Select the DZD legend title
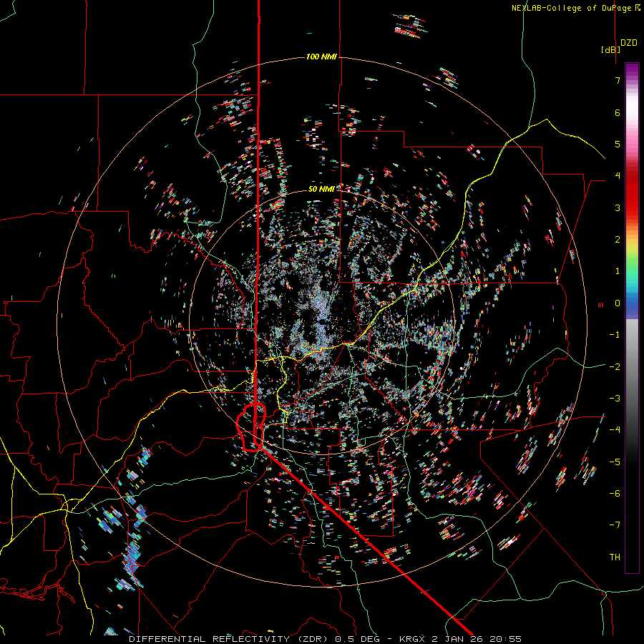 pos(628,43)
